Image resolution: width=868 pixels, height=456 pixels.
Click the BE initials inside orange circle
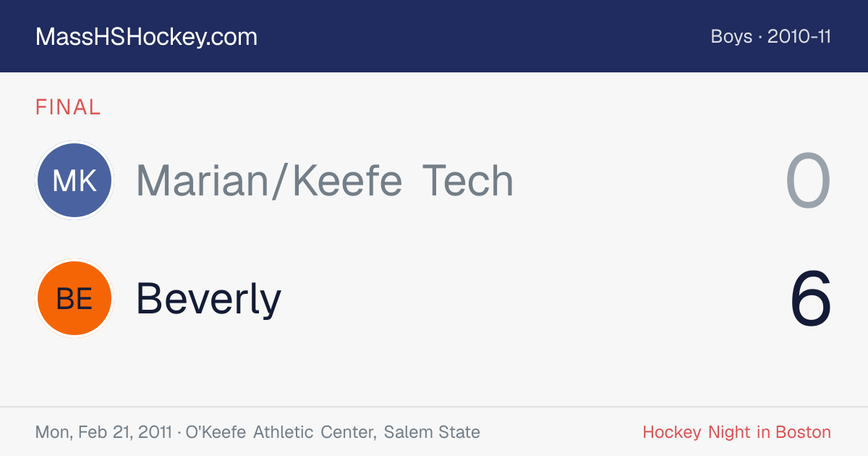75,298
